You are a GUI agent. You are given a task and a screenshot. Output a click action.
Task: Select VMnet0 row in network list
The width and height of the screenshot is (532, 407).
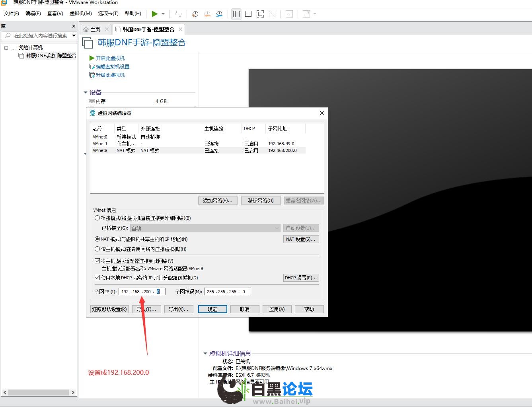(198, 137)
